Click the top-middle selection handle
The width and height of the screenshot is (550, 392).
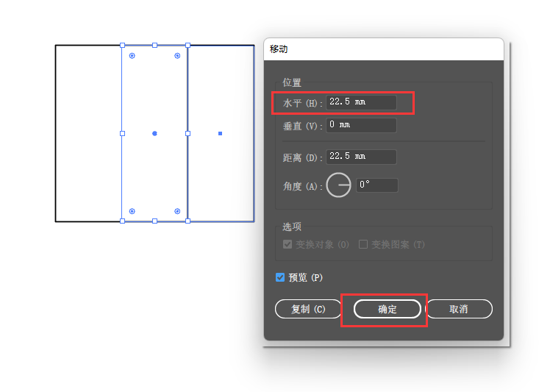pyautogui.click(x=154, y=46)
